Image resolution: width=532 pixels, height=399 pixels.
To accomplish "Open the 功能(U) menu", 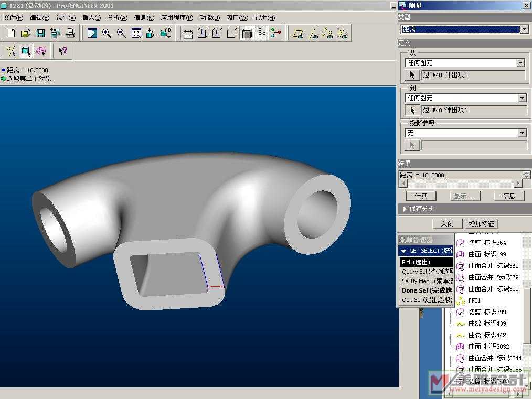I will [210, 18].
